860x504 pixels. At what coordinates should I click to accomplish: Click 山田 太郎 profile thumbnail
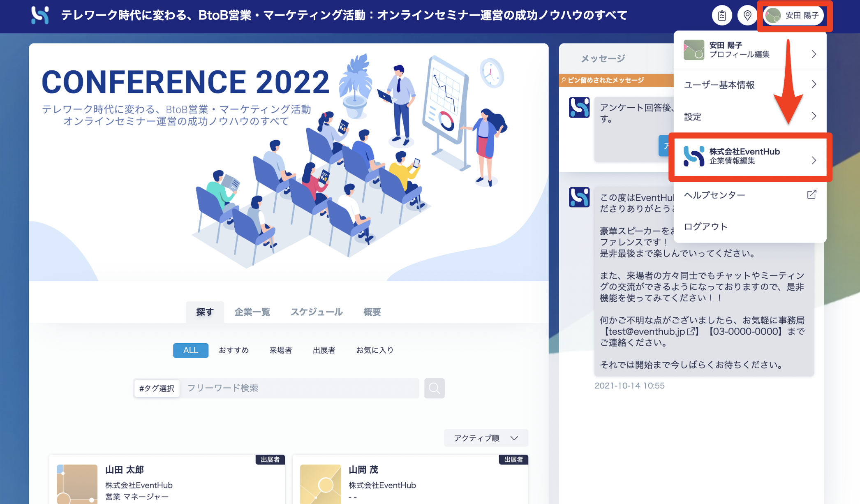point(77,484)
